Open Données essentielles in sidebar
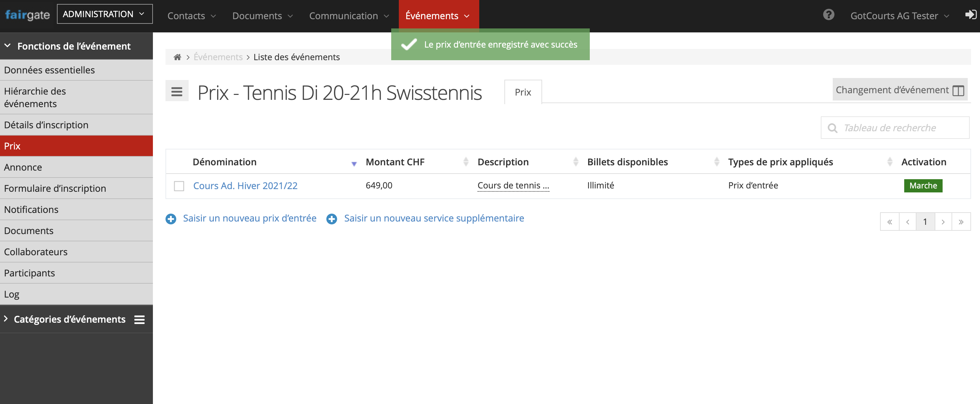980x404 pixels. (76, 70)
